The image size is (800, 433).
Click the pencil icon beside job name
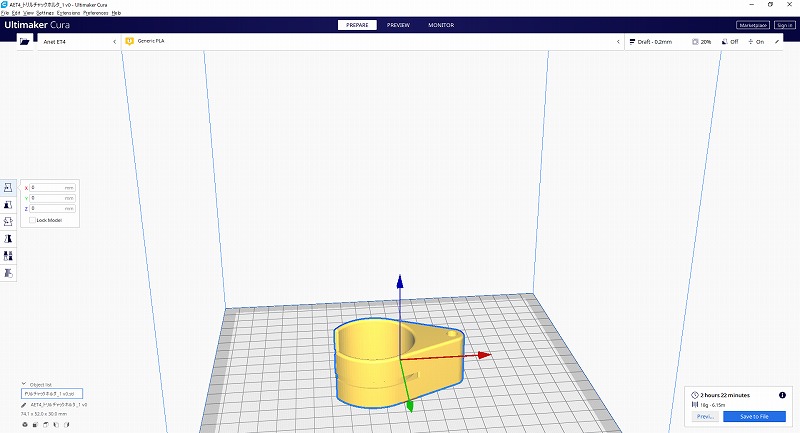pos(24,404)
